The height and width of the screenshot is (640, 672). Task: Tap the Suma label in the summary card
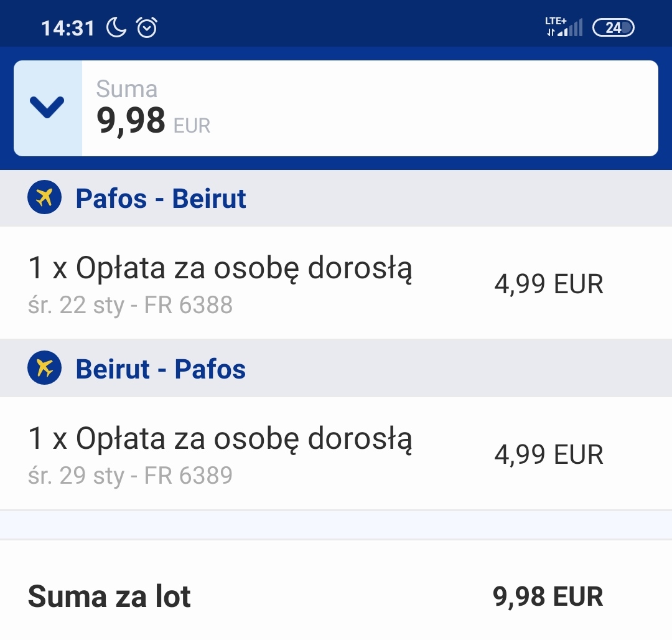click(x=127, y=89)
